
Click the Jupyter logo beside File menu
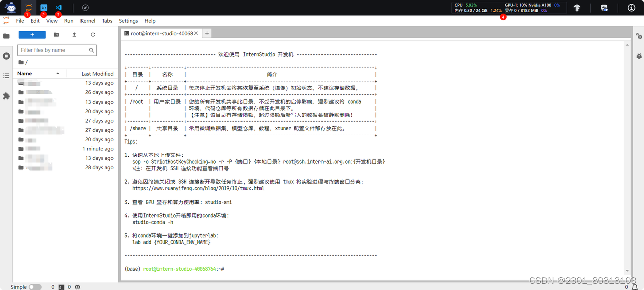[6, 21]
